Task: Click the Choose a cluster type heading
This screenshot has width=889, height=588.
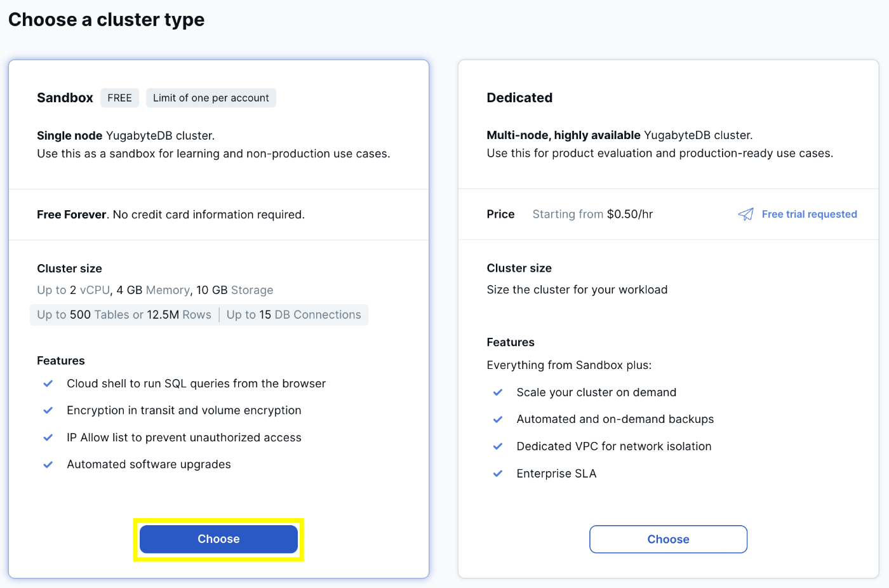Action: click(x=106, y=20)
